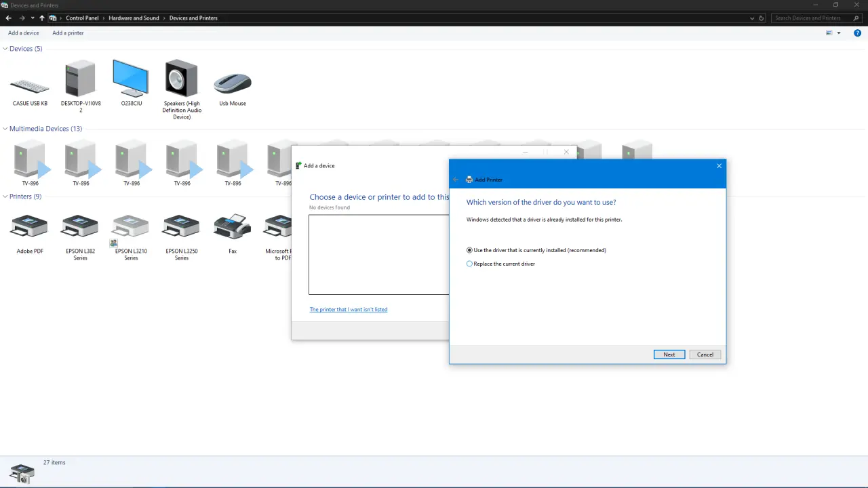
Task: Go up one folder level
Action: pyautogui.click(x=41, y=18)
